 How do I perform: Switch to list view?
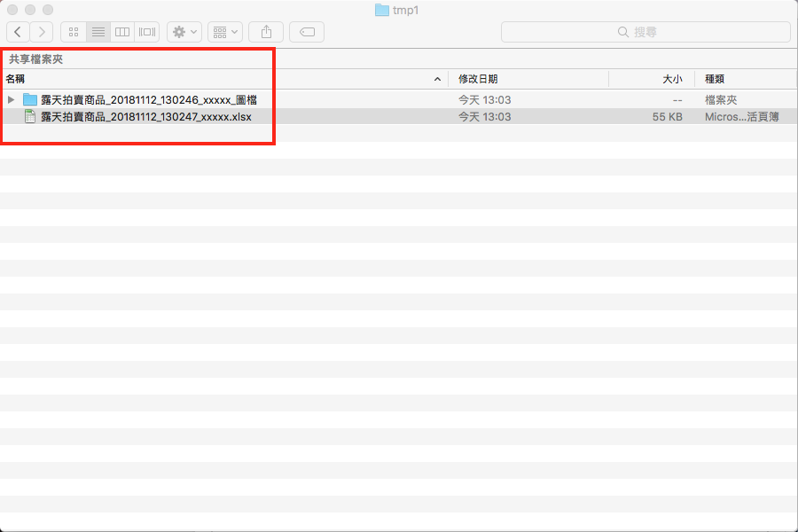[98, 32]
